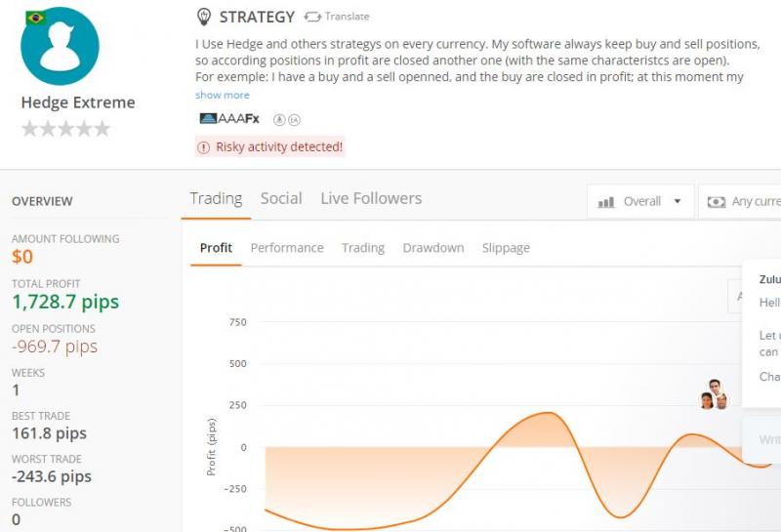The width and height of the screenshot is (781, 532).
Task: Open the Live Followers tab
Action: click(x=371, y=198)
